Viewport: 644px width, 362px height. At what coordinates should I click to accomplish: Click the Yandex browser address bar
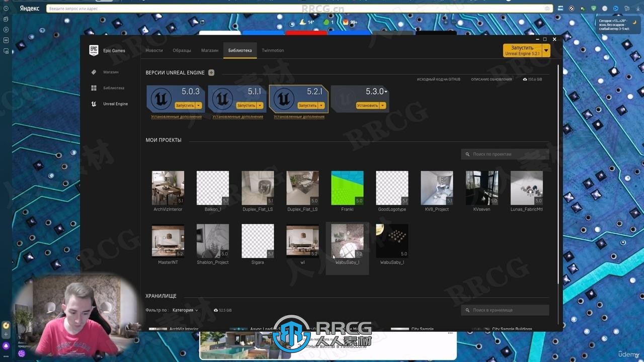pyautogui.click(x=299, y=9)
